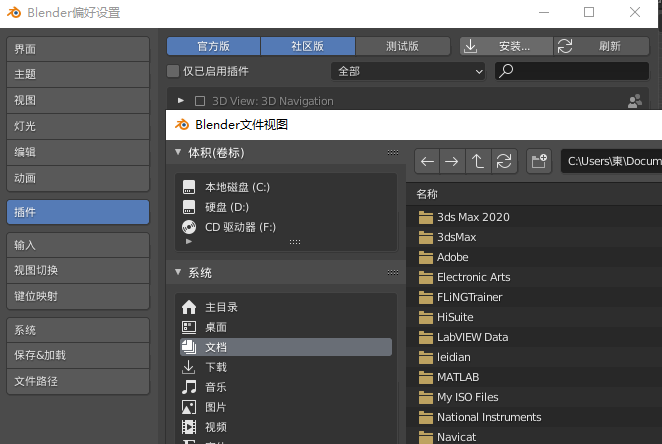Switch to the 文件路径 file paths section
The height and width of the screenshot is (444, 662).
[78, 381]
